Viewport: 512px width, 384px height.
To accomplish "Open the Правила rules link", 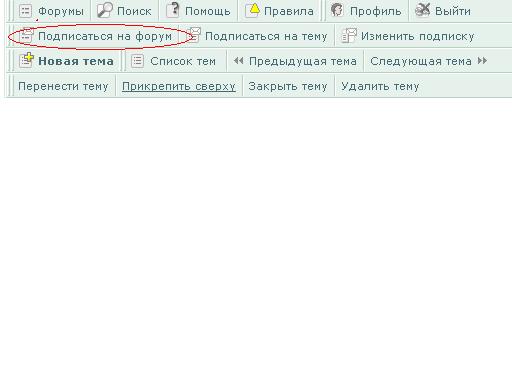I will point(289,11).
